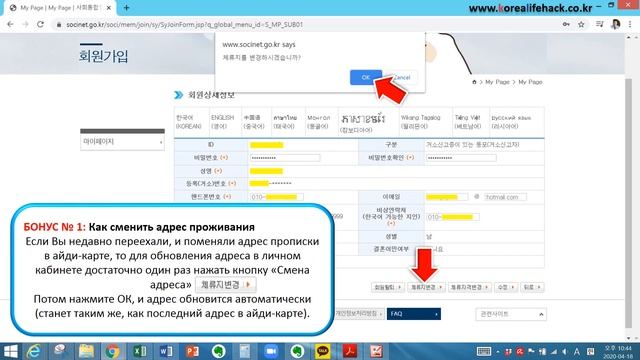Reload the socinet page
The height and width of the screenshot is (360, 640).
pos(40,24)
